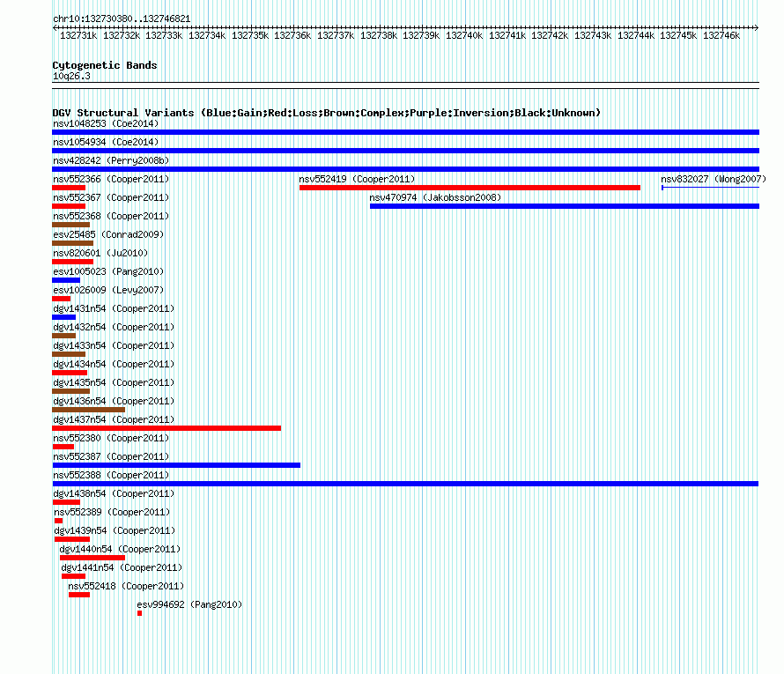Select the nsv552388 long blue bar
The width and height of the screenshot is (784, 674).
pos(405,484)
